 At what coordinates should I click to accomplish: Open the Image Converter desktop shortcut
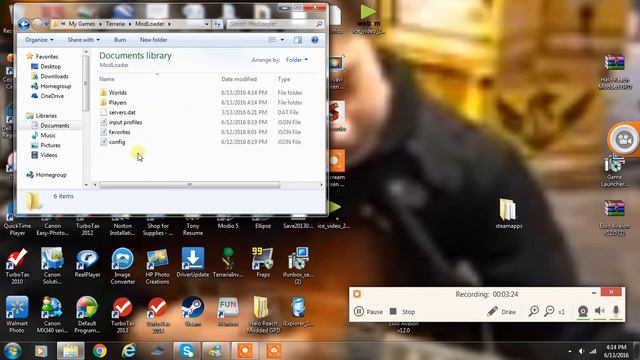pyautogui.click(x=122, y=265)
